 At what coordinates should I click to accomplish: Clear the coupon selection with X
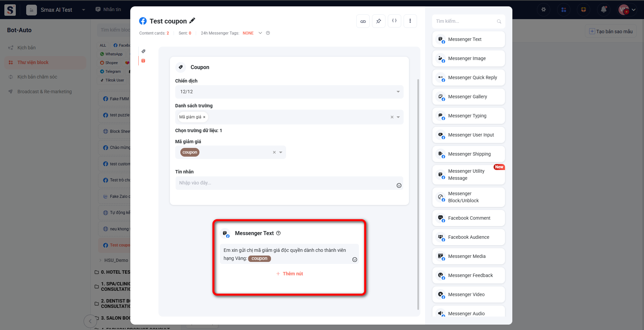coord(274,152)
